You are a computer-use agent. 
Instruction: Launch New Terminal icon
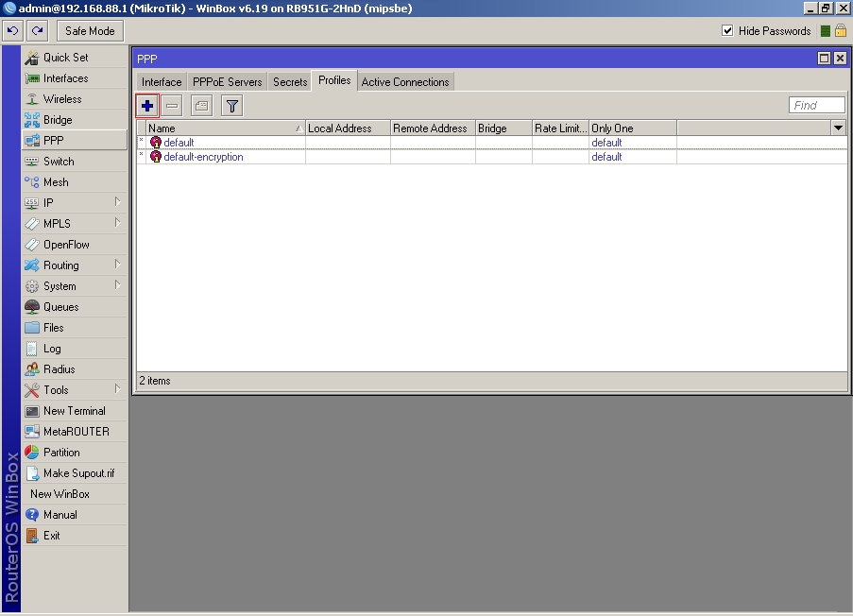pos(32,411)
